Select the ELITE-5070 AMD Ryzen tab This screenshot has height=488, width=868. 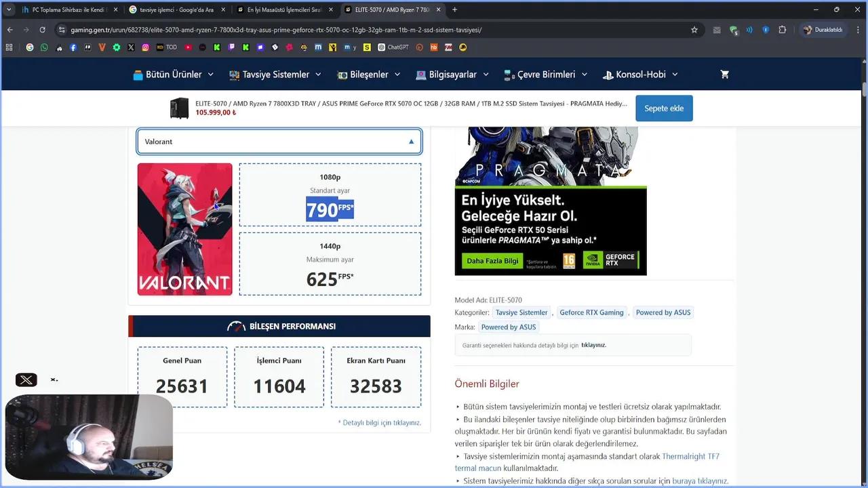point(392,9)
